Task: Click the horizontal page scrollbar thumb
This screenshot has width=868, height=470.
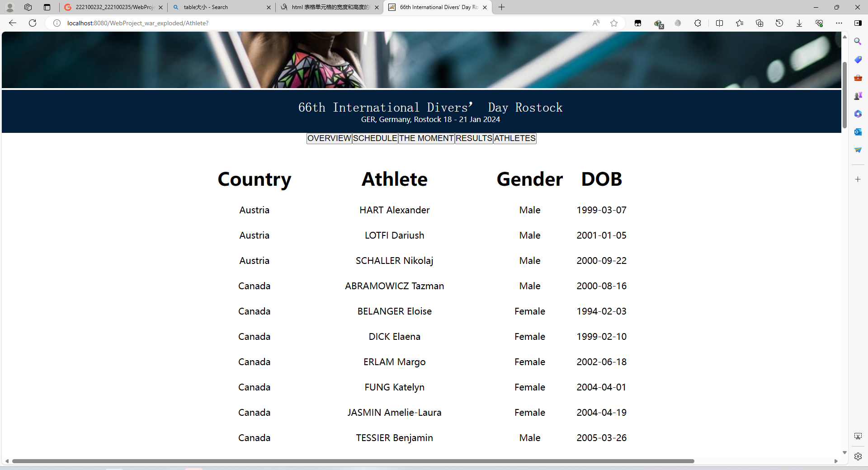Action: pyautogui.click(x=353, y=461)
